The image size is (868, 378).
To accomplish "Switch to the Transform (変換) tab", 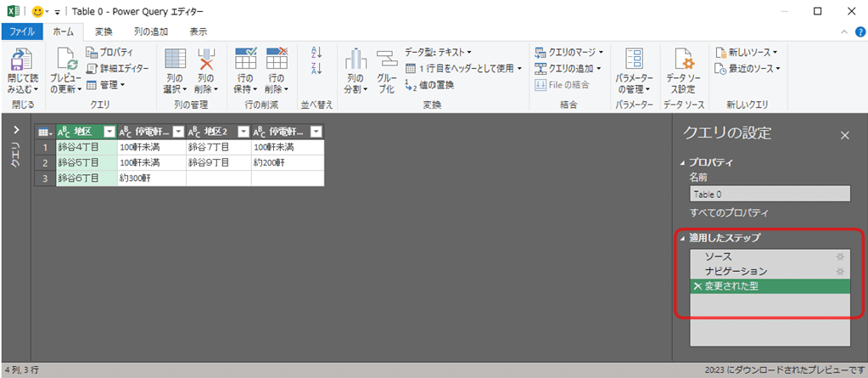I will pos(104,31).
